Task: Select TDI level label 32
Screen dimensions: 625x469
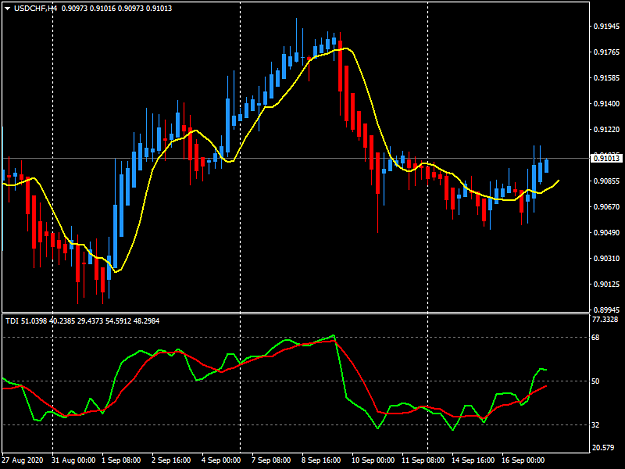Action: pos(595,425)
